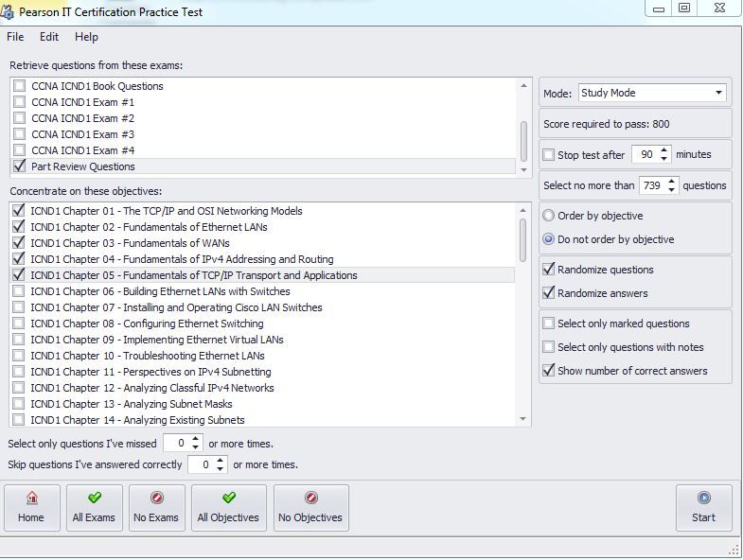743x560 pixels.
Task: Click objectives list scroll up arrow
Action: click(x=522, y=210)
